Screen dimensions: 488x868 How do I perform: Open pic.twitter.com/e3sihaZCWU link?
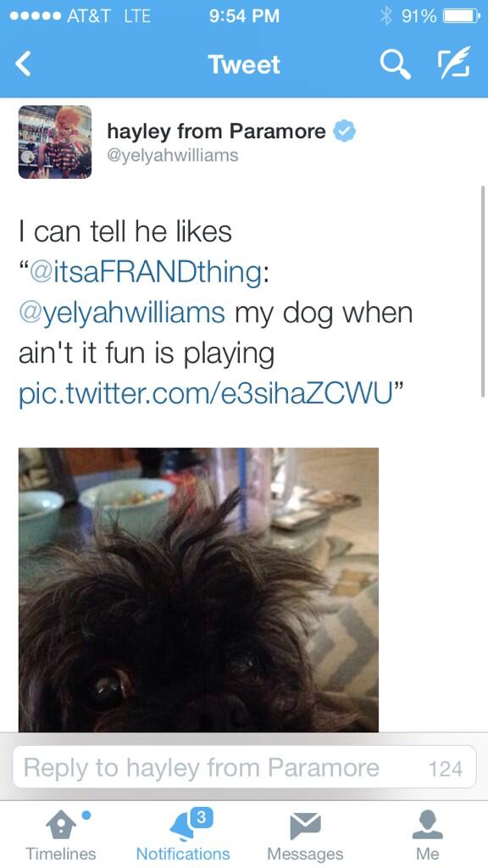click(x=205, y=397)
